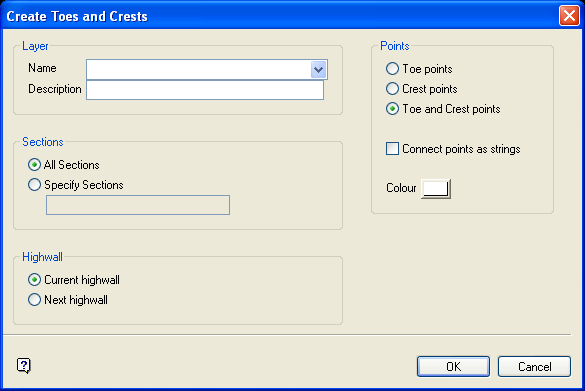Confirm with the OK button
The height and width of the screenshot is (391, 585).
453,366
